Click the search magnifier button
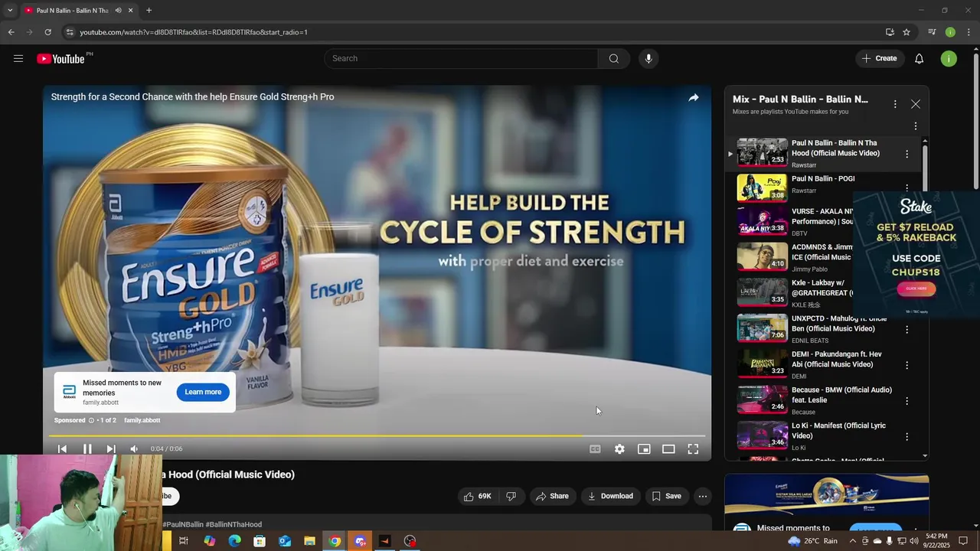 (x=614, y=59)
